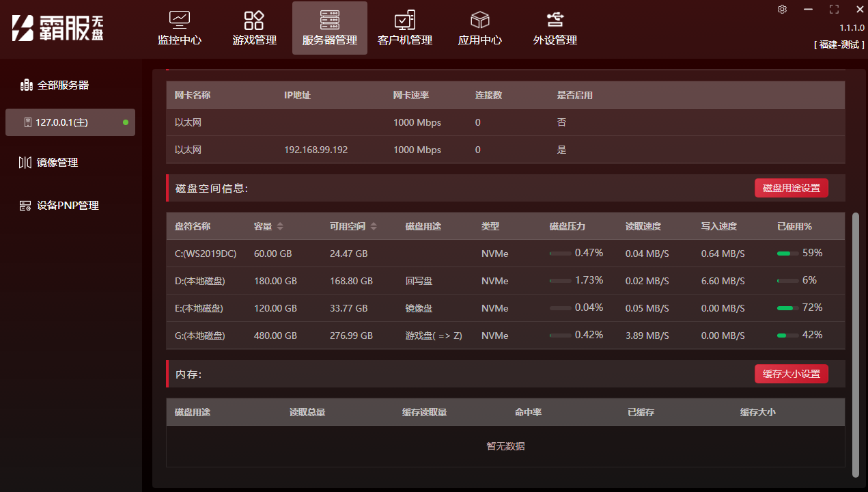Screen dimensions: 868x492
Task: Click [ 福建-测试 ] label
Action: tap(839, 44)
